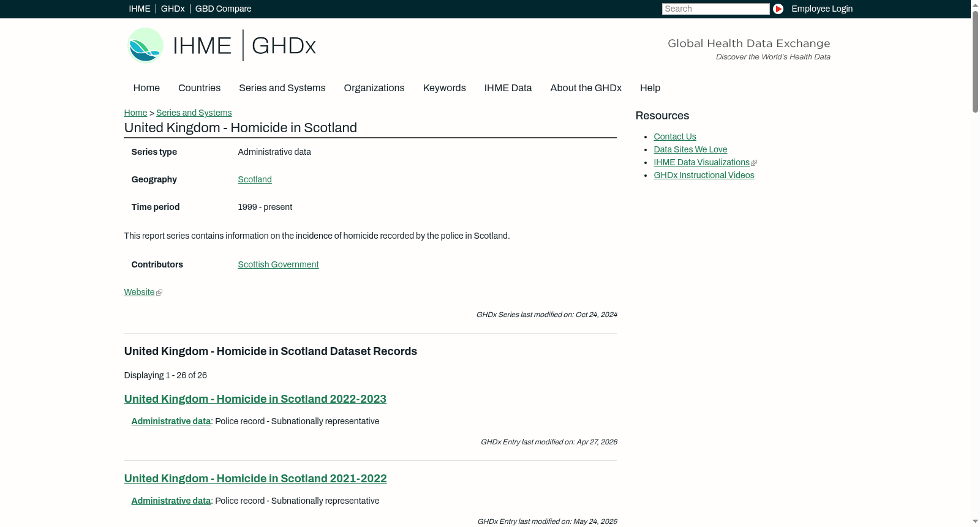Open GHDx link in top bar
Viewport: 980px width, 527px height.
tap(173, 9)
